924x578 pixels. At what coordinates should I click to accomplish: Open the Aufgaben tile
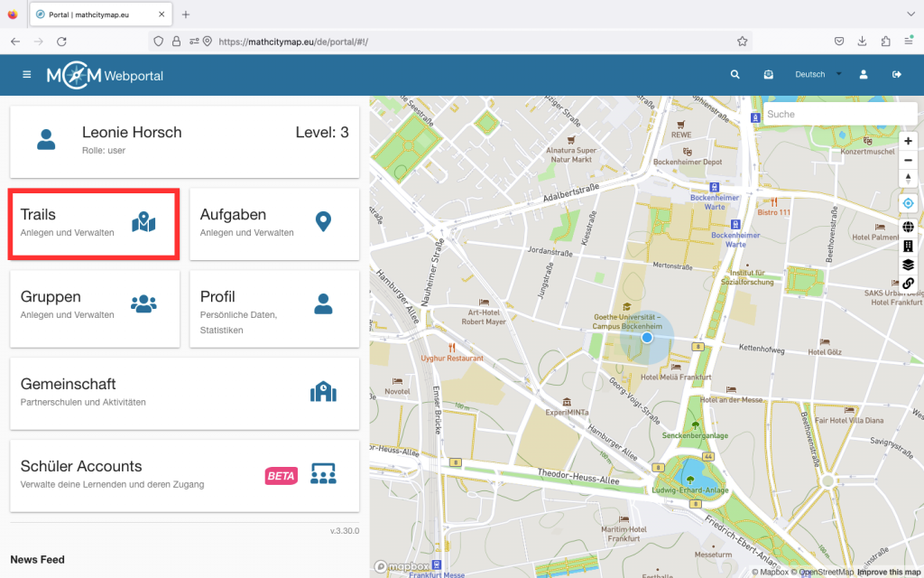[273, 223]
